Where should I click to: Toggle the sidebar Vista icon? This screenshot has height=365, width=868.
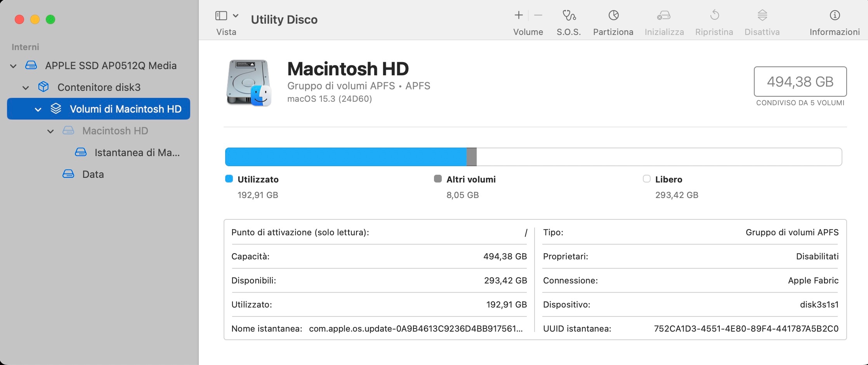[221, 16]
